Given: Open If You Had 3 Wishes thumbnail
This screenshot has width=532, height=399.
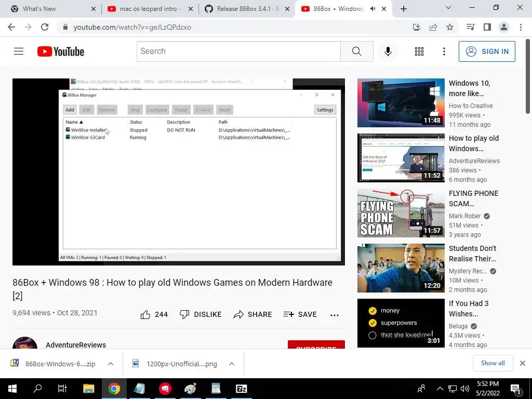Looking at the screenshot, I should click(401, 323).
